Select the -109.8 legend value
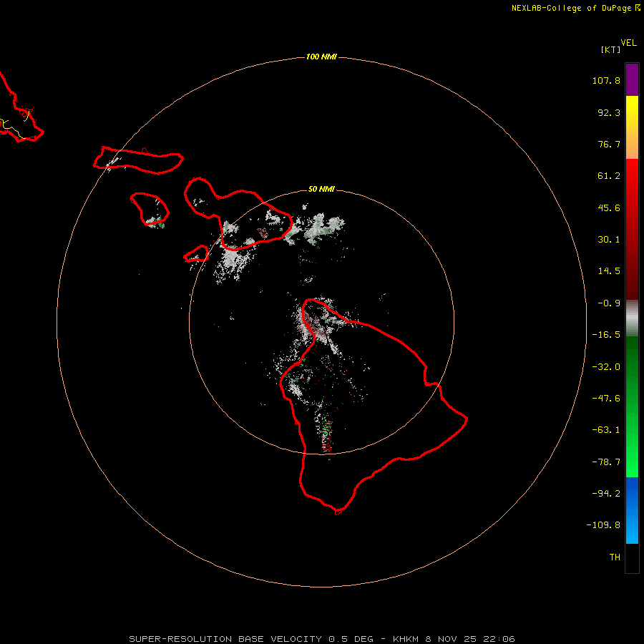 pyautogui.click(x=603, y=525)
